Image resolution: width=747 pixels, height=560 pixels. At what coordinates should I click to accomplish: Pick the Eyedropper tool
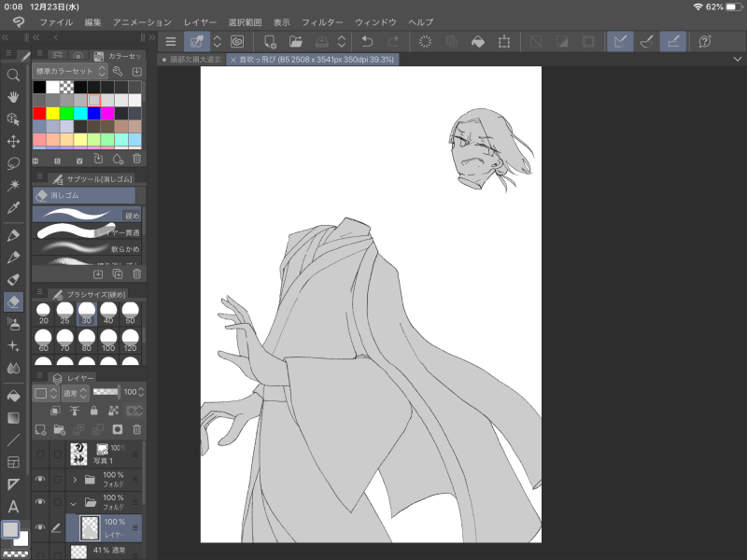(x=13, y=207)
